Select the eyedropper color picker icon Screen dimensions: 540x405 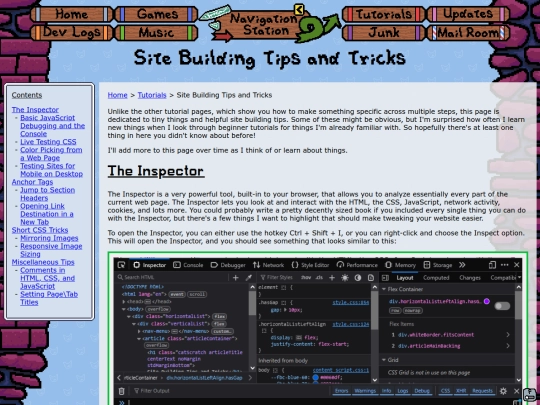point(249,278)
